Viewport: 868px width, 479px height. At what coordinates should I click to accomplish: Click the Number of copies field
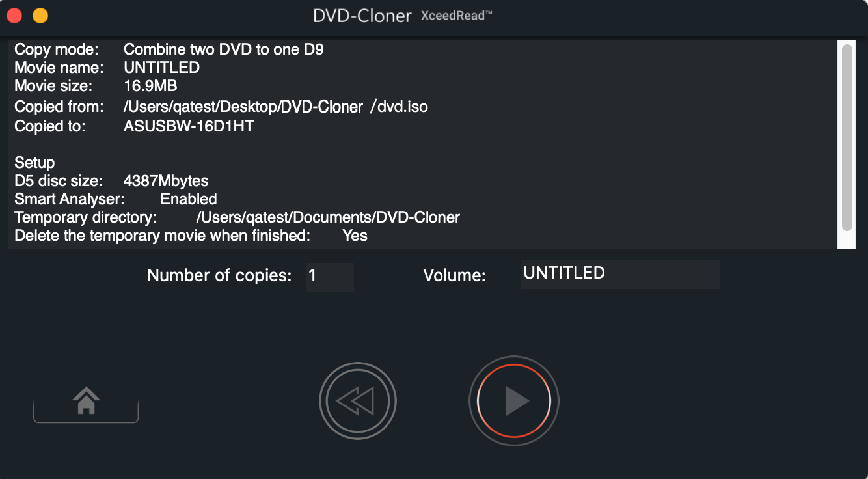coord(329,276)
